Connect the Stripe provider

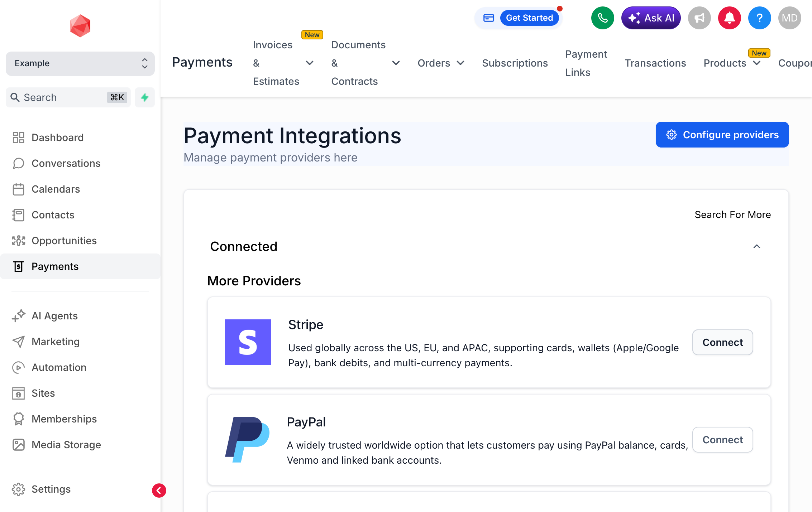point(722,342)
